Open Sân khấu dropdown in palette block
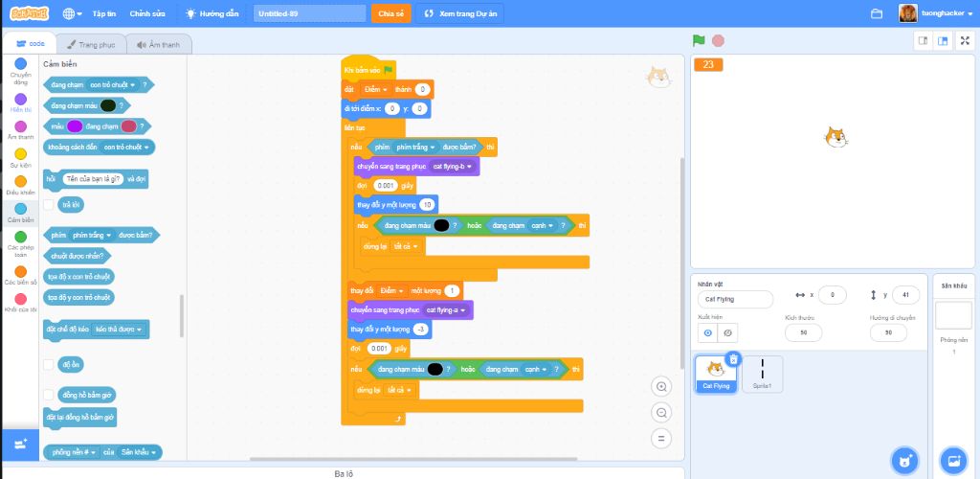The image size is (980, 479). (x=137, y=452)
